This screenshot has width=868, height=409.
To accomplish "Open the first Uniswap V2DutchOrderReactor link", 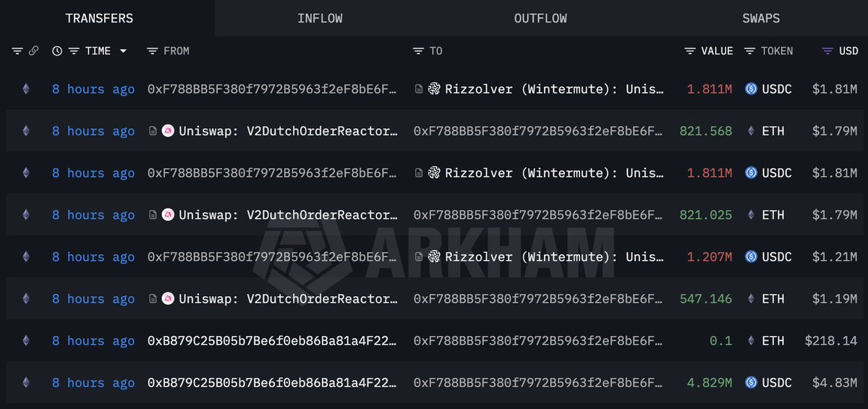I will (288, 131).
